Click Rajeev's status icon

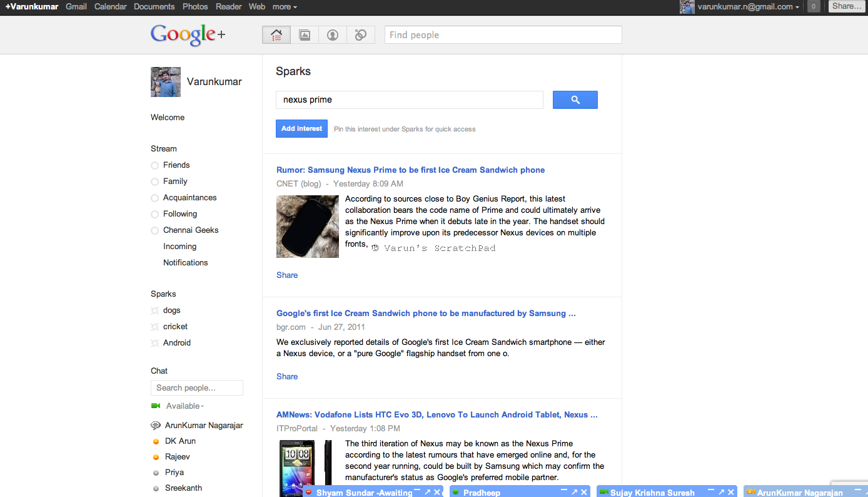[x=156, y=457]
